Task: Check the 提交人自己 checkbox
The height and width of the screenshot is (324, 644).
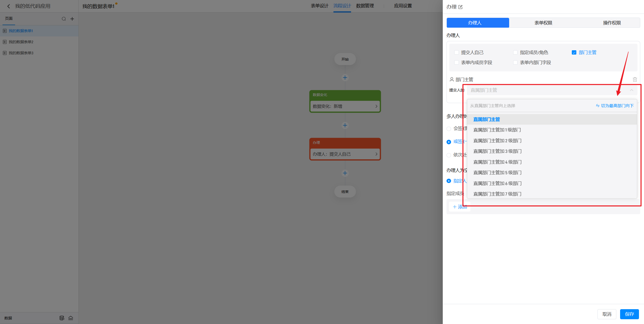Action: click(457, 53)
